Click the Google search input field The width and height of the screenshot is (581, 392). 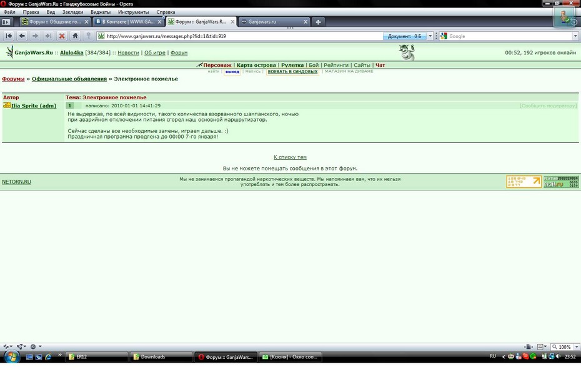pos(509,36)
